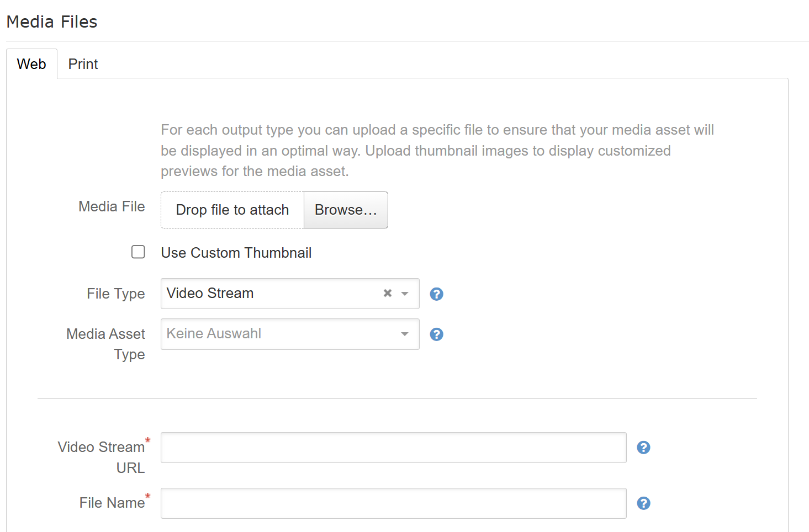Click the 'Video Stream' selected value
The height and width of the screenshot is (532, 809).
(210, 294)
